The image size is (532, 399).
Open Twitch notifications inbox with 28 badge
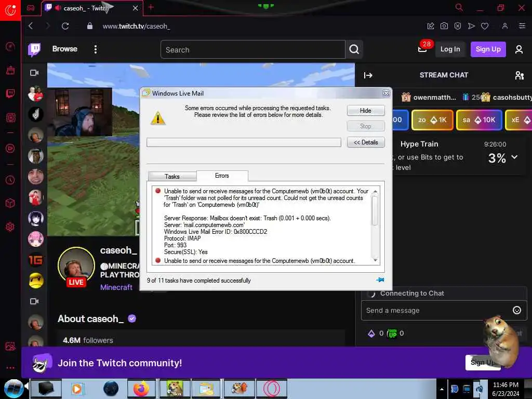422,49
